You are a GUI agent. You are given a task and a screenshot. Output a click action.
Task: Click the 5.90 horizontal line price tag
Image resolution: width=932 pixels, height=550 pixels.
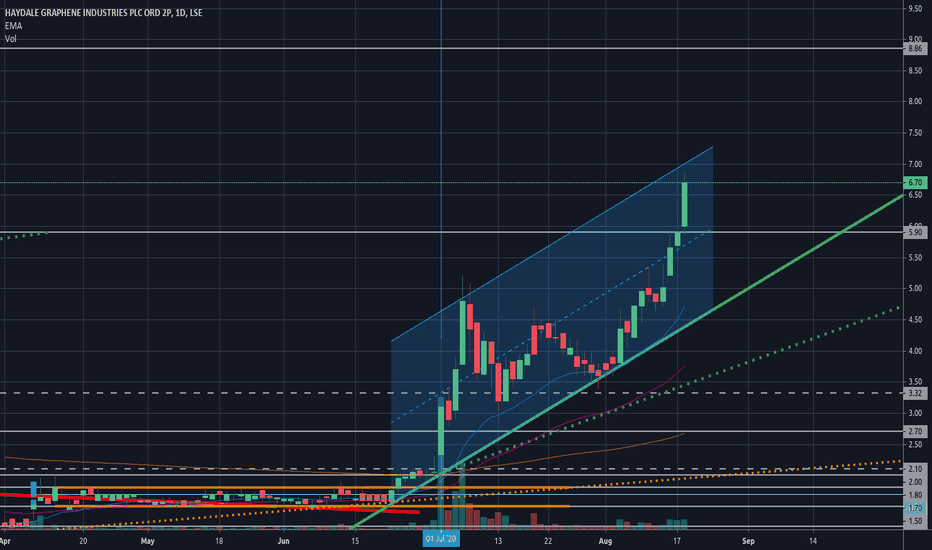click(x=915, y=232)
